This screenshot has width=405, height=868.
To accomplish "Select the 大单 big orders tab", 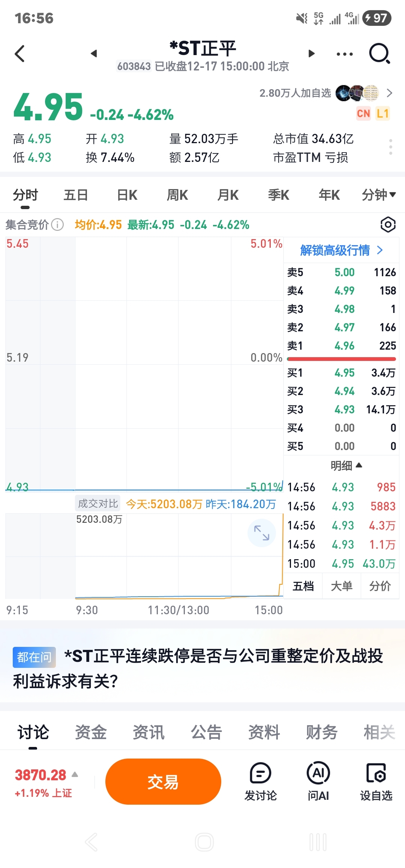I will tap(342, 586).
